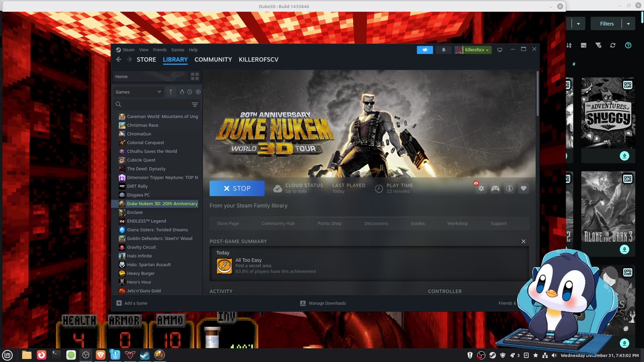Open the Workshop link

click(x=457, y=223)
